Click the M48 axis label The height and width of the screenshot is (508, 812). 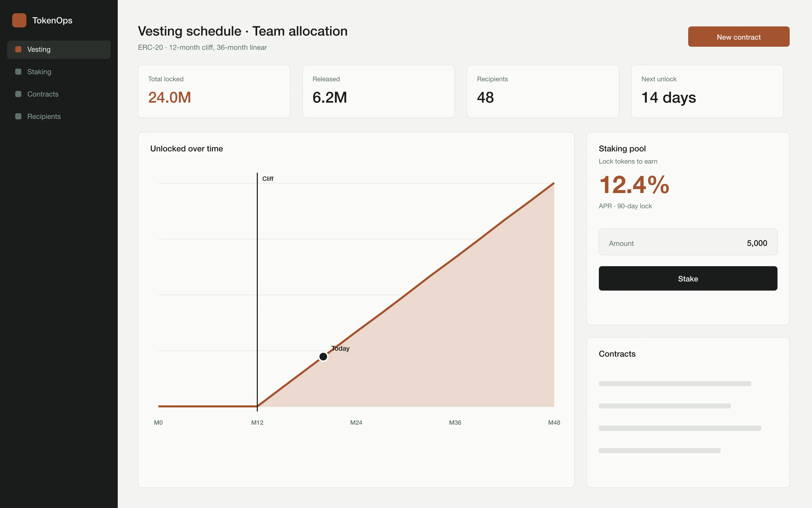click(554, 423)
